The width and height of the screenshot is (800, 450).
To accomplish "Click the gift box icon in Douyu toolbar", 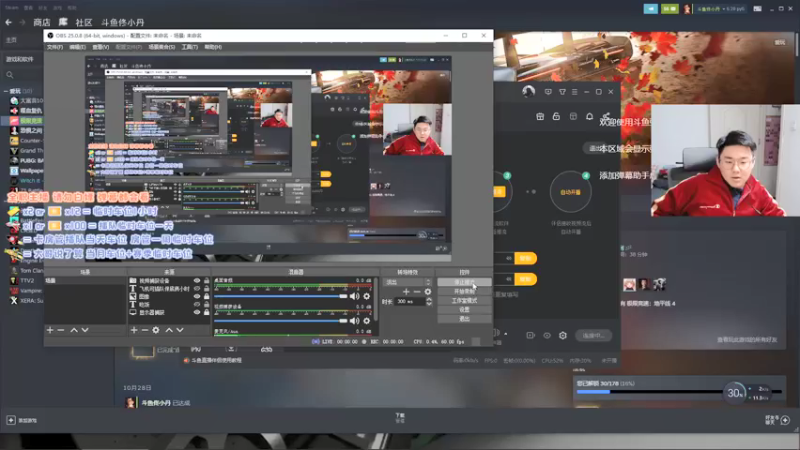I will [x=540, y=116].
